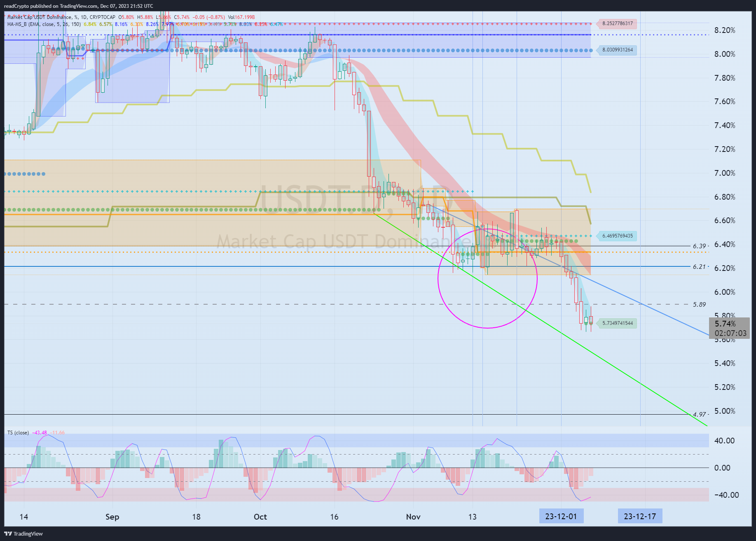The height and width of the screenshot is (541, 756).
Task: Click the 18 date label on time axis
Action: click(197, 517)
